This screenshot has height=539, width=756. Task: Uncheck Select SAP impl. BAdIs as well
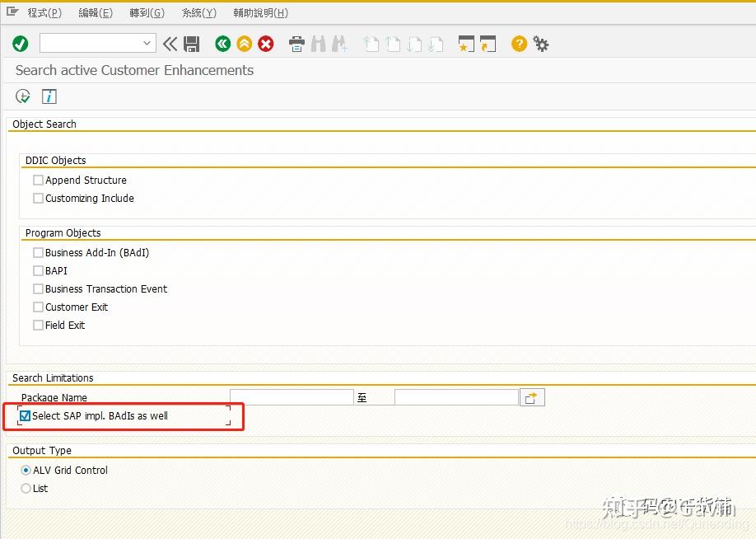pyautogui.click(x=26, y=415)
